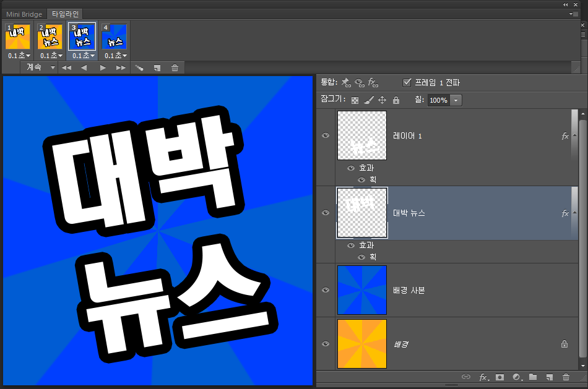The height and width of the screenshot is (389, 588).
Task: Hide 레이어 1 effects group
Action: pos(350,168)
